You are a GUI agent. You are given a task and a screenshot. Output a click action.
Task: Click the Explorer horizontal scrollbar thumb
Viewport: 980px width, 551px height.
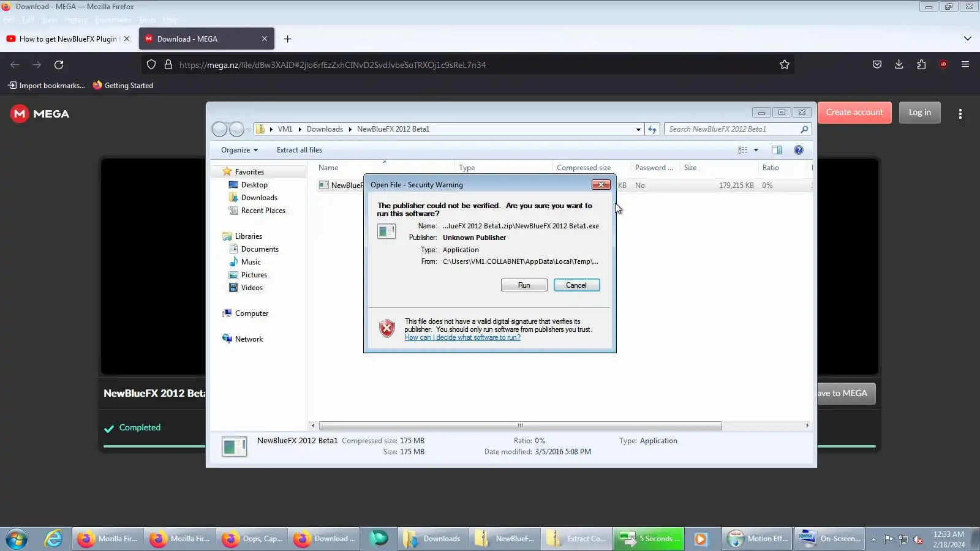520,425
